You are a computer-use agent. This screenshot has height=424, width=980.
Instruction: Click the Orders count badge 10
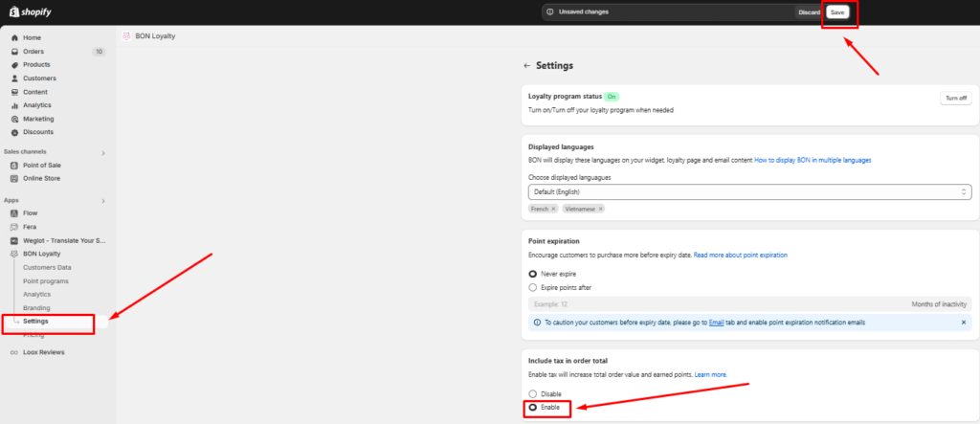coord(99,52)
